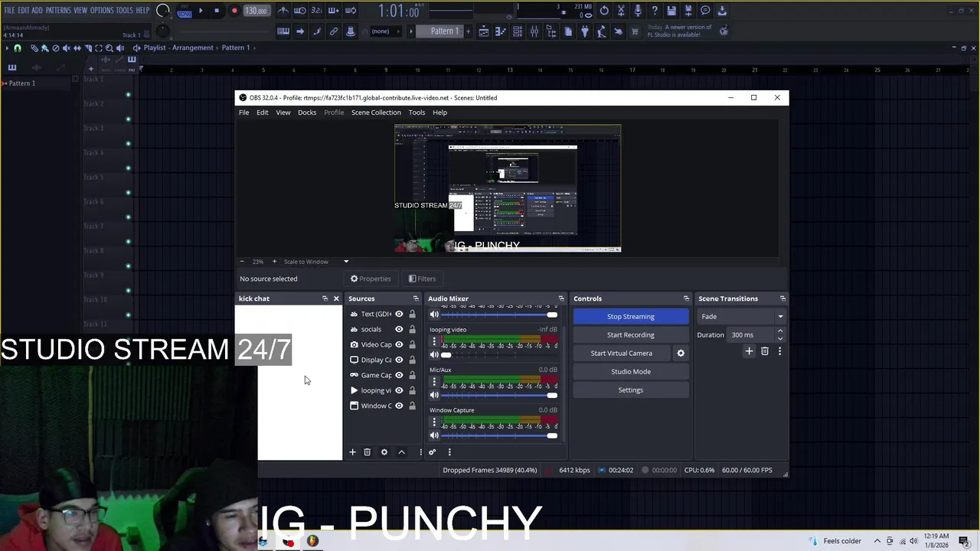Move source up with arrow icon

[x=401, y=452]
